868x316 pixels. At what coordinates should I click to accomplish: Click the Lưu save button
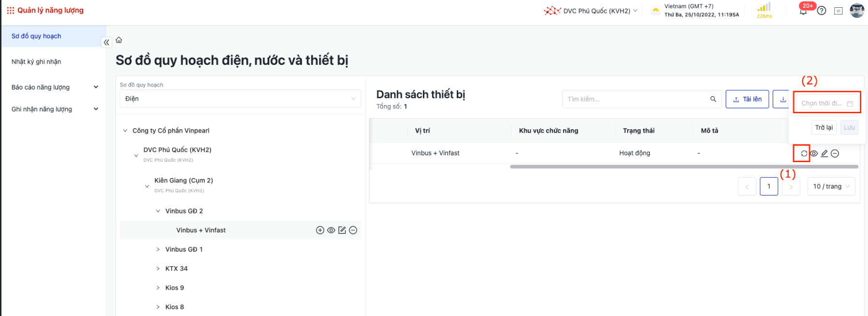pos(849,127)
